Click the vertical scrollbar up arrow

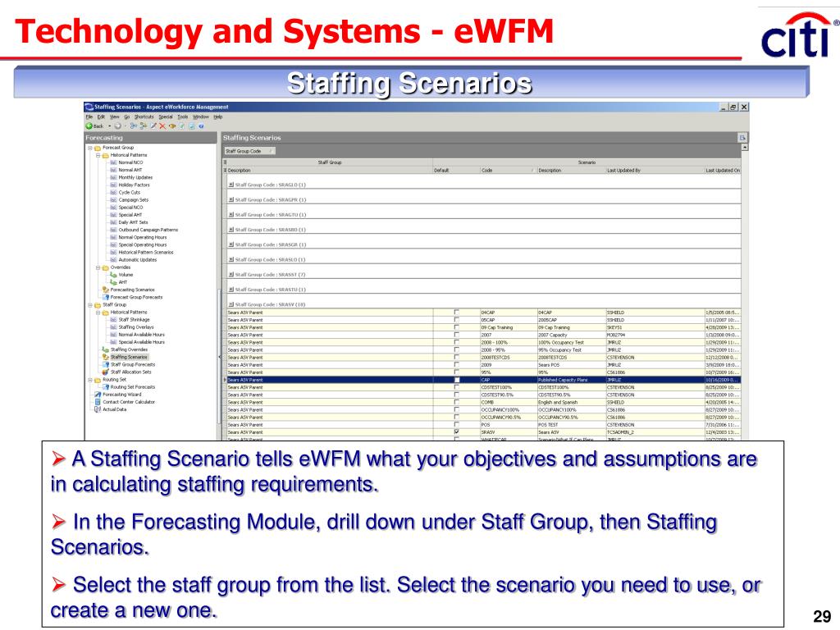tap(745, 147)
